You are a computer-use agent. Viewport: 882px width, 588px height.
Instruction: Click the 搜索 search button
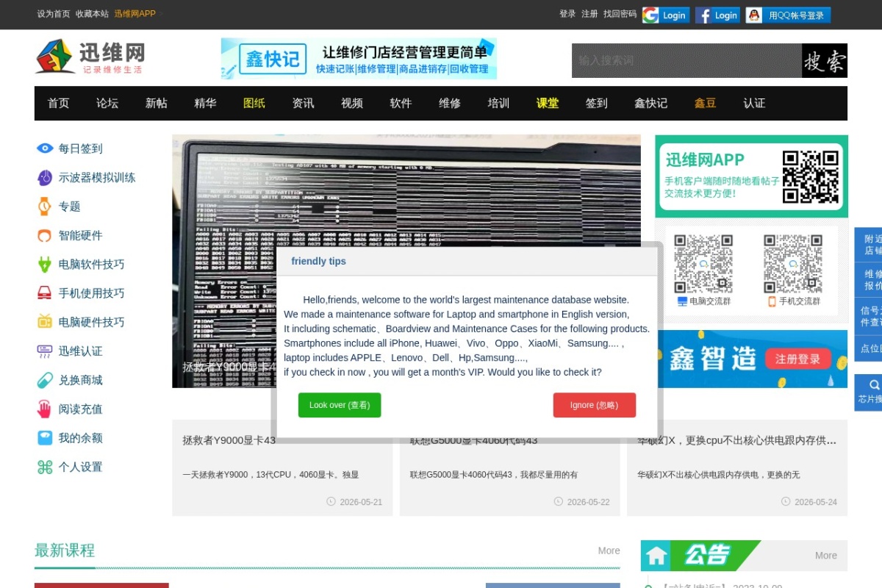[825, 60]
